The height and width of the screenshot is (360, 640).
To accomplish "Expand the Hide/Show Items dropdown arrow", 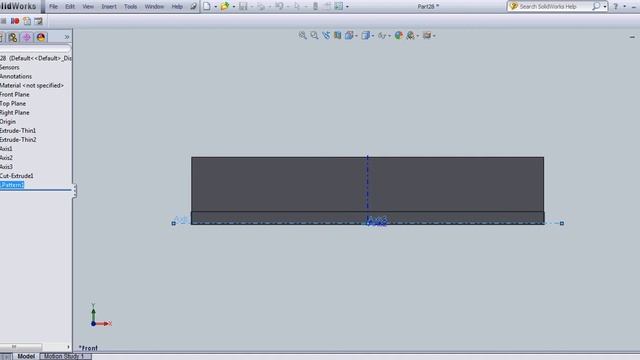I will click(x=389, y=36).
